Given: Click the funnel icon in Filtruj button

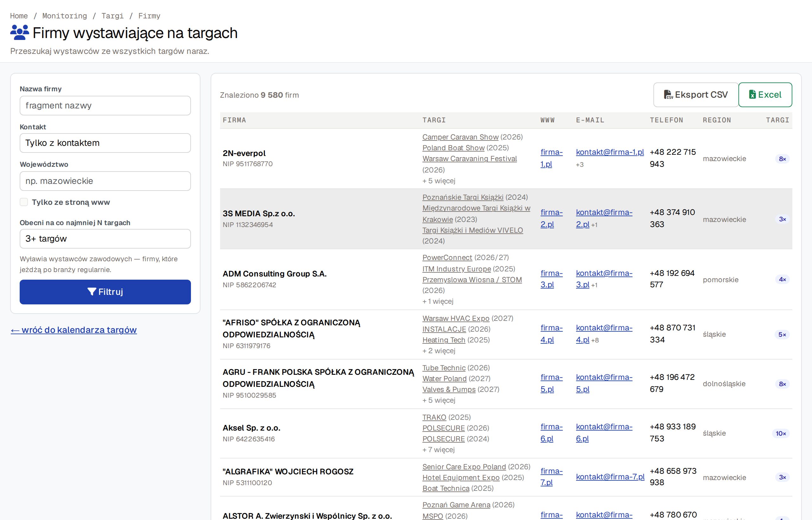Looking at the screenshot, I should pos(92,292).
